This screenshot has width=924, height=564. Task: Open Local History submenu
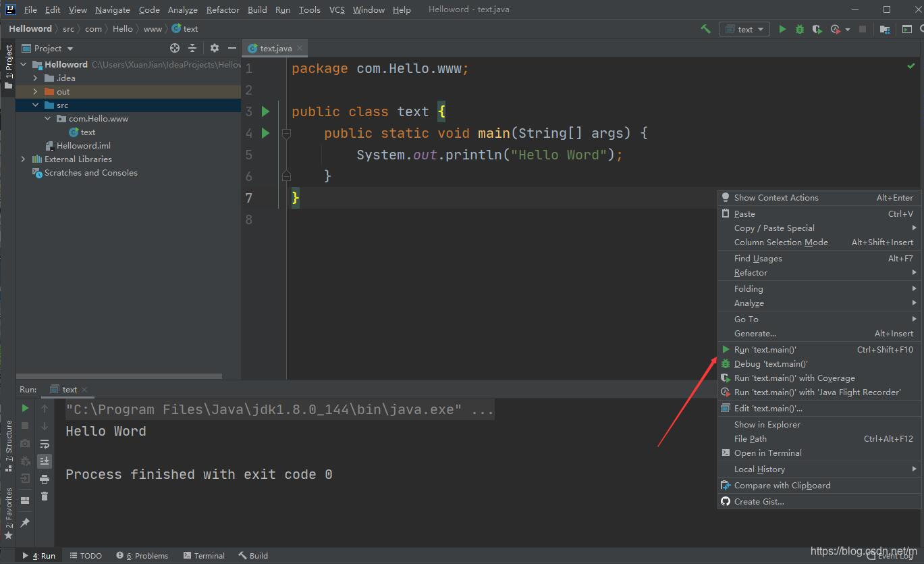coord(819,469)
